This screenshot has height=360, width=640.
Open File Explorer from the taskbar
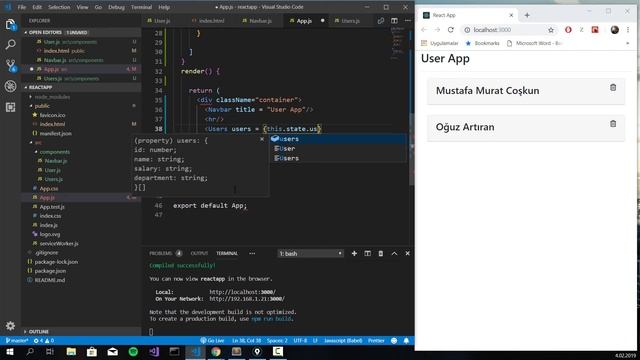click(71, 351)
